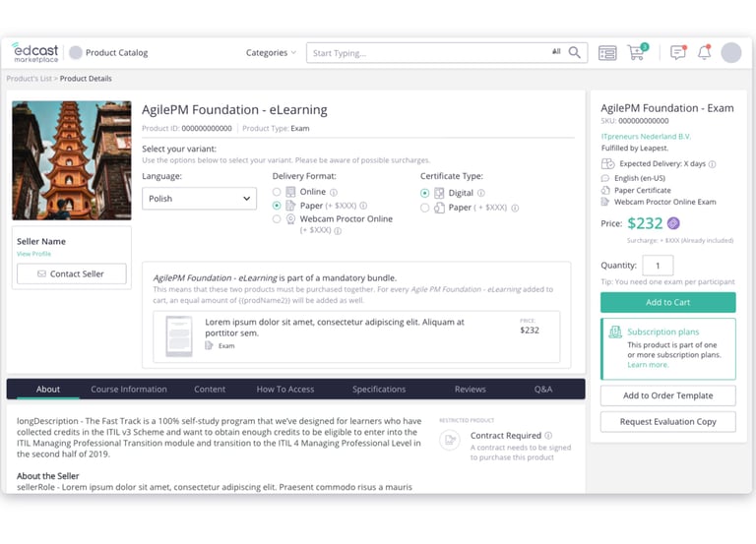756x544 pixels.
Task: Switch to the Course Information tab
Action: (129, 390)
